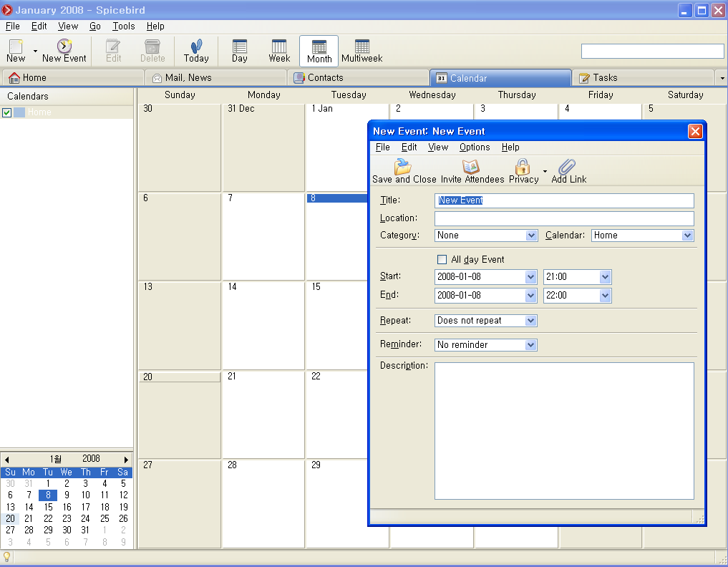
Task: Open the View menu in New Event dialog
Action: 438,147
